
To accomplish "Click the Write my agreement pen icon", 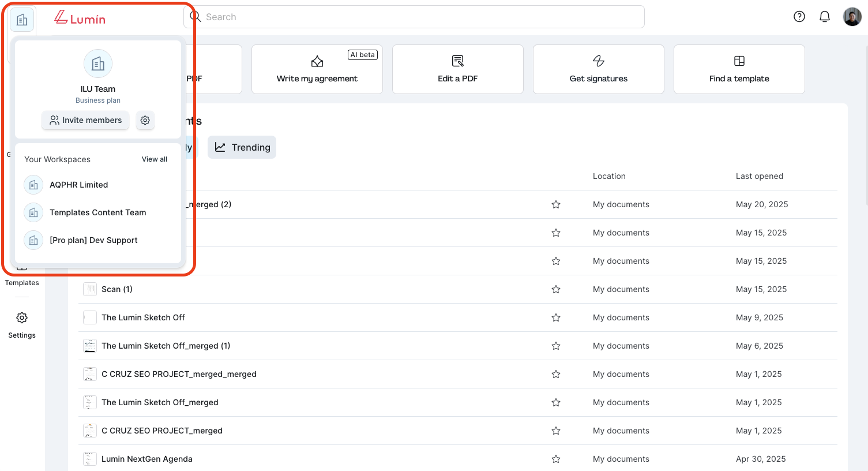I will pyautogui.click(x=317, y=61).
